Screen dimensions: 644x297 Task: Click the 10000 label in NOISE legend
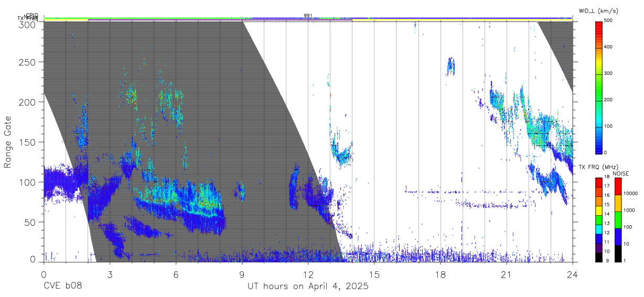(x=630, y=194)
